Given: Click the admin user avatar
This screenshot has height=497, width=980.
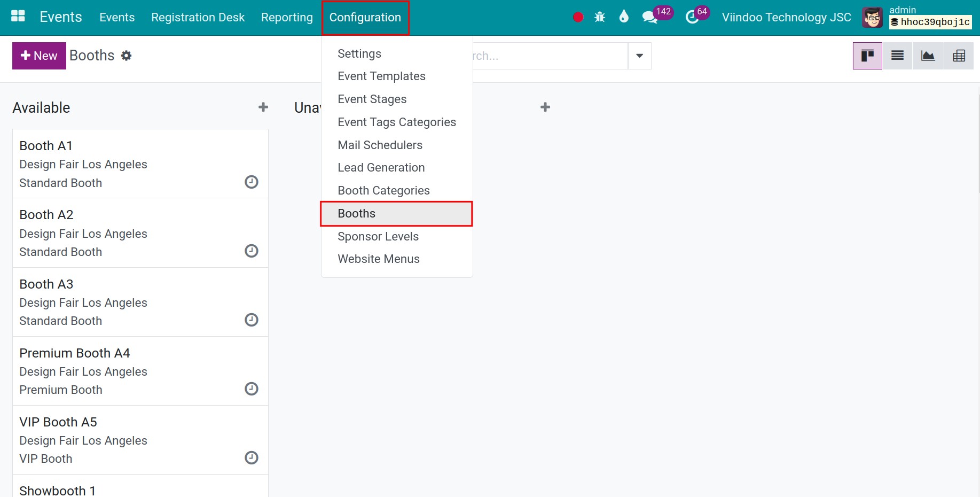Looking at the screenshot, I should [x=873, y=18].
